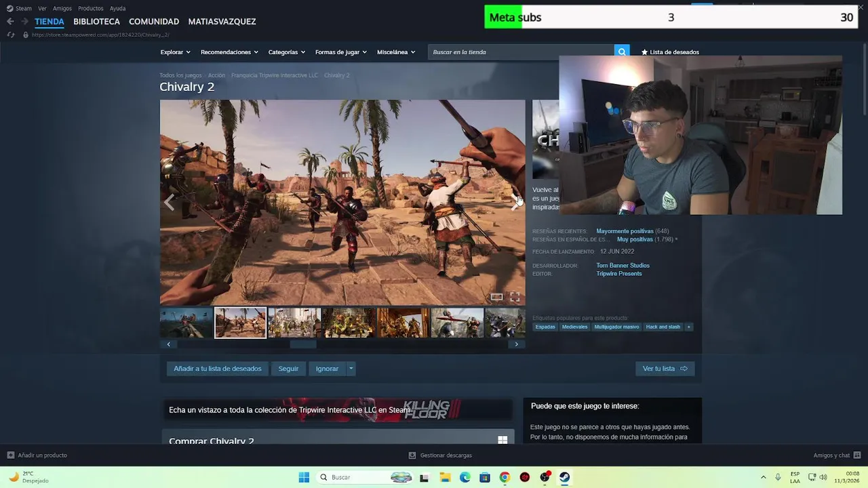Click Añadir a tu lista de deseados

point(217,369)
